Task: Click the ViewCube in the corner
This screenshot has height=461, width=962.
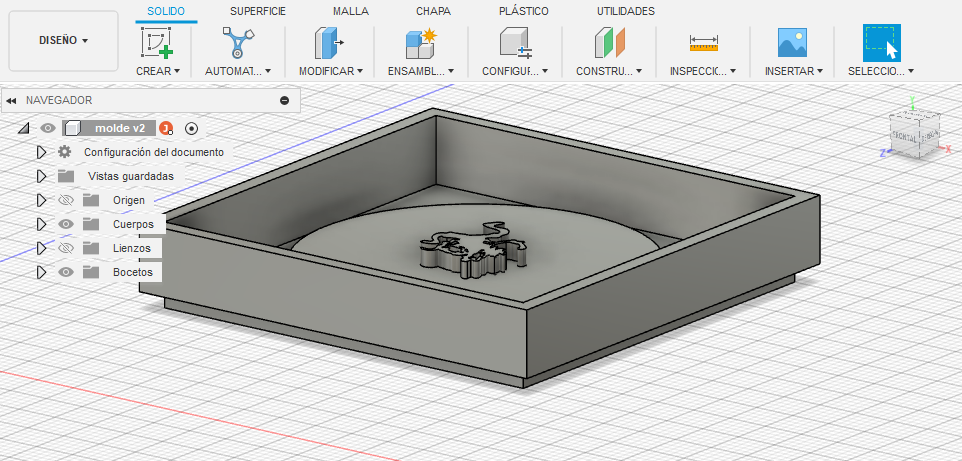Action: [915, 134]
